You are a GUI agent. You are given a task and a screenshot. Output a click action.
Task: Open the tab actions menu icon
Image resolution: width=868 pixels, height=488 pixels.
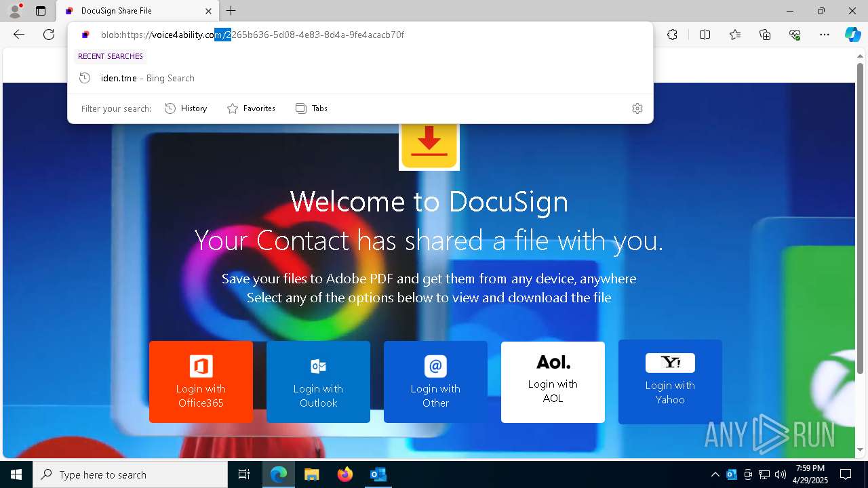tap(41, 11)
